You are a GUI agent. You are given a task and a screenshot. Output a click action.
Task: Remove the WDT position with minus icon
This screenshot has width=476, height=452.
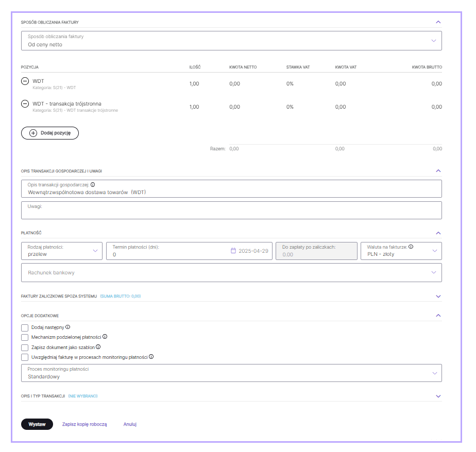(x=25, y=81)
